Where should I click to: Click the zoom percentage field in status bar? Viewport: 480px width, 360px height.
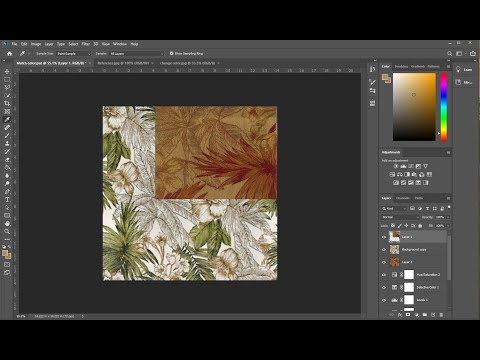[21, 316]
